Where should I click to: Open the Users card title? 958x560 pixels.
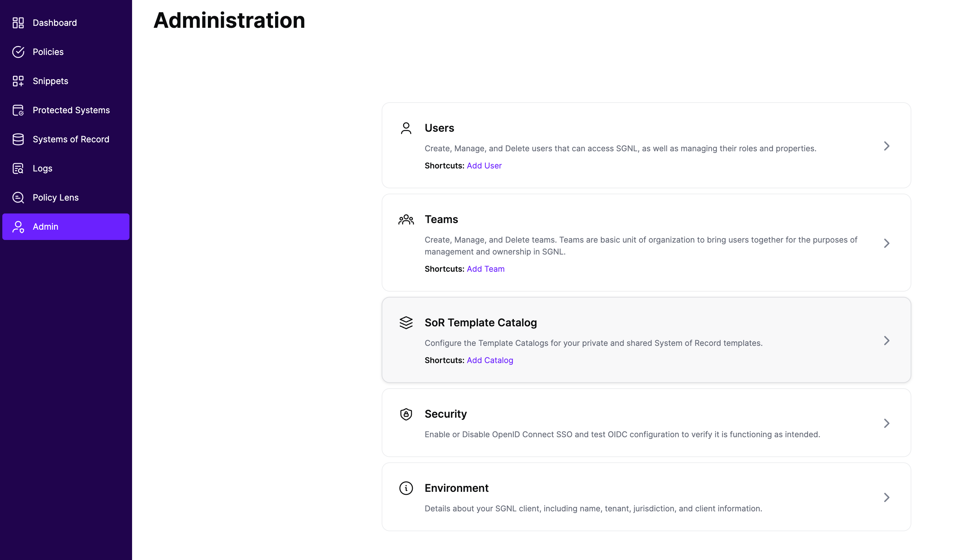tap(439, 128)
